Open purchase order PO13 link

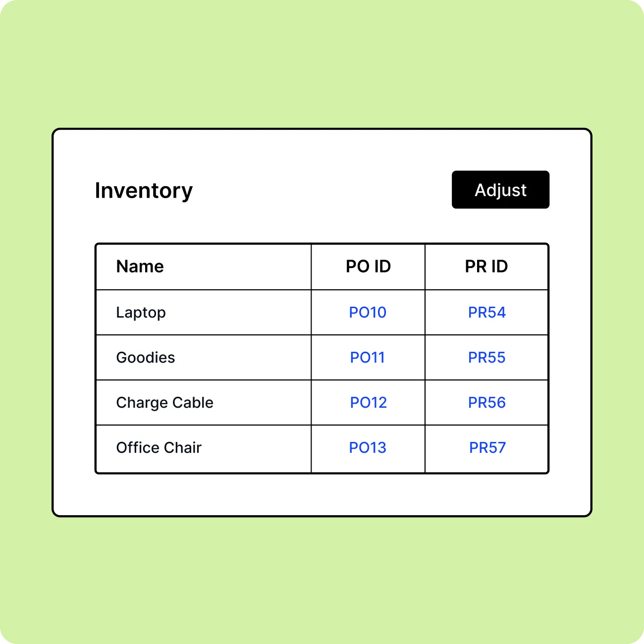tap(368, 448)
